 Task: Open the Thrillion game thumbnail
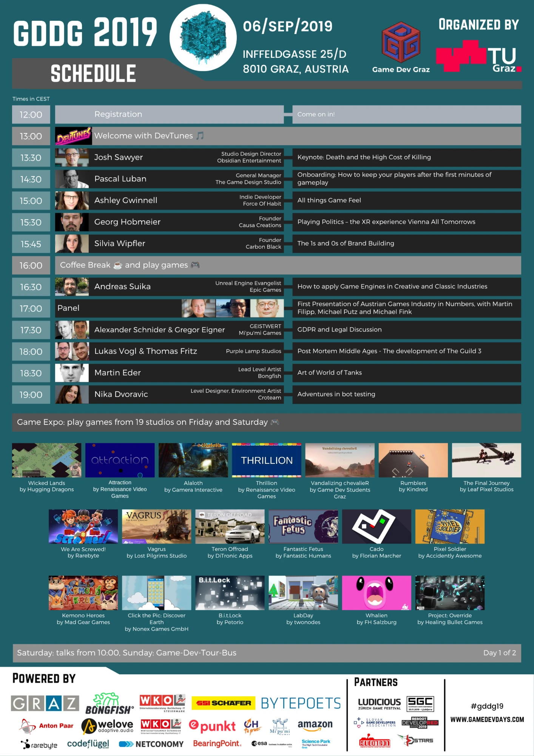click(x=267, y=460)
